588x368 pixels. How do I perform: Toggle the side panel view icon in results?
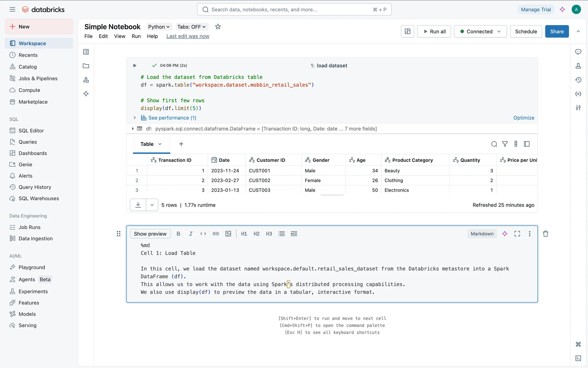526,144
